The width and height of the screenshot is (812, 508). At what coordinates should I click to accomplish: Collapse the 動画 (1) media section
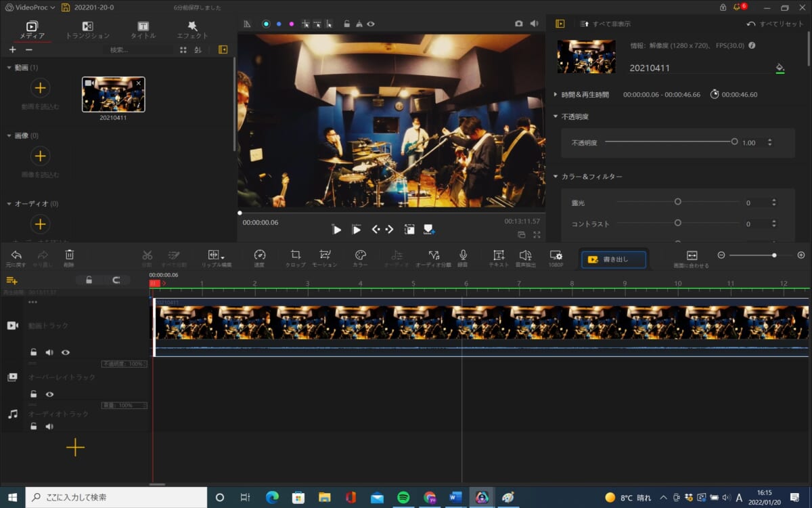pos(9,68)
